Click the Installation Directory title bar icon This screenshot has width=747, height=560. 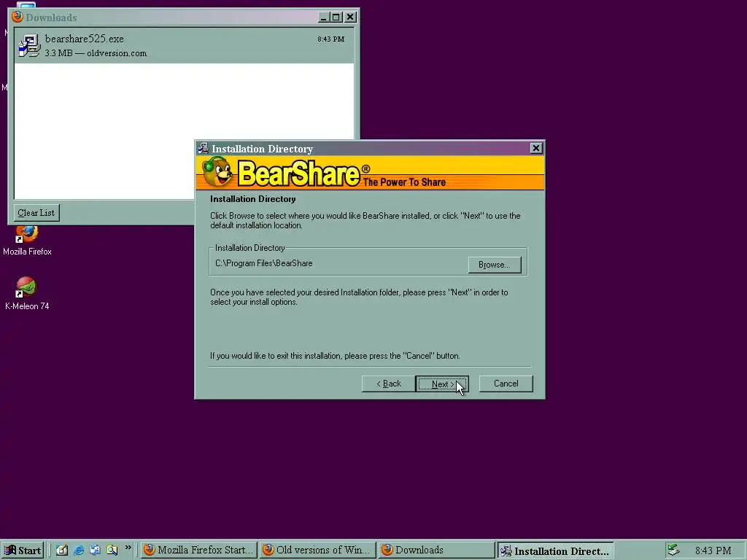[204, 149]
